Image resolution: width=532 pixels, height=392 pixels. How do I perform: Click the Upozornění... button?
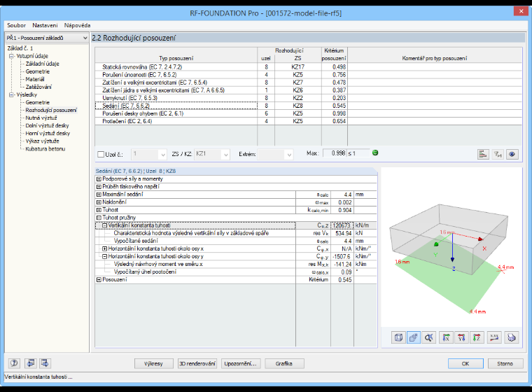coord(241,363)
